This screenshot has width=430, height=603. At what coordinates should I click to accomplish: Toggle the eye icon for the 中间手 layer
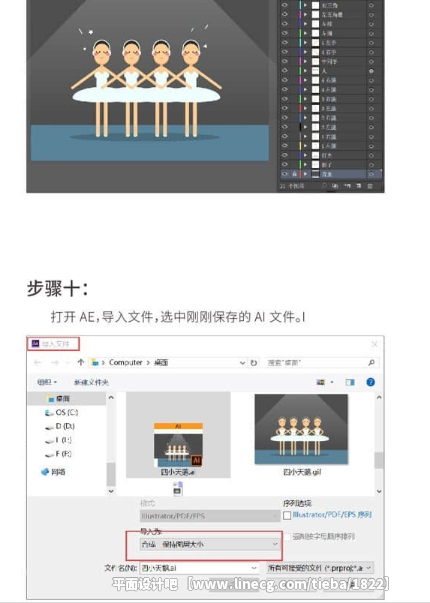click(x=285, y=61)
